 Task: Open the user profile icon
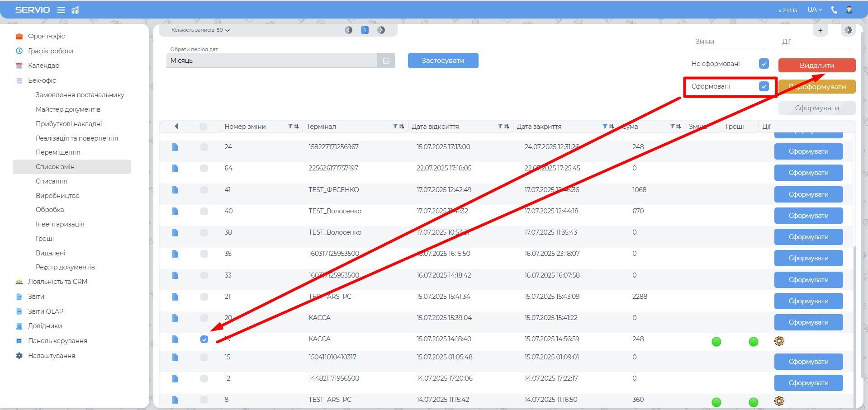[x=849, y=9]
